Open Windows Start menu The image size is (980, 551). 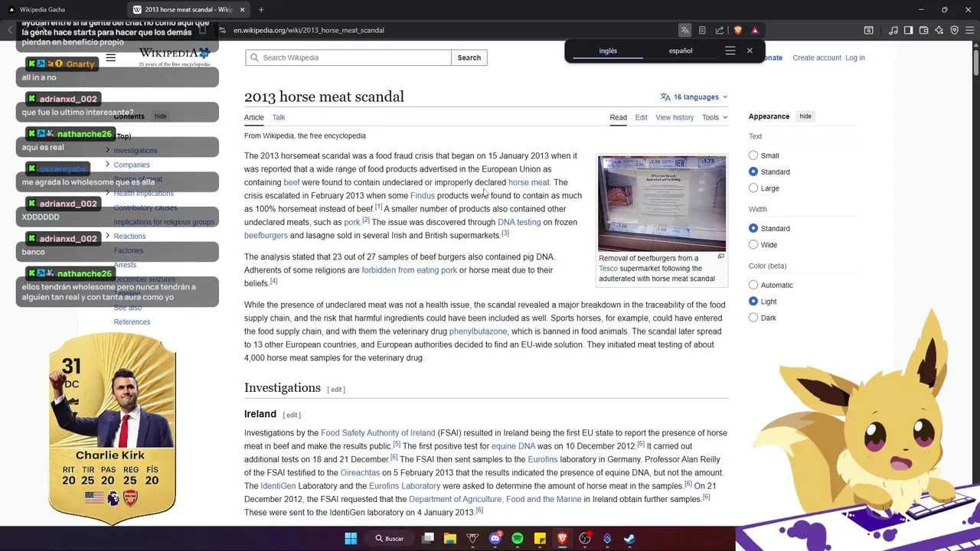[351, 539]
